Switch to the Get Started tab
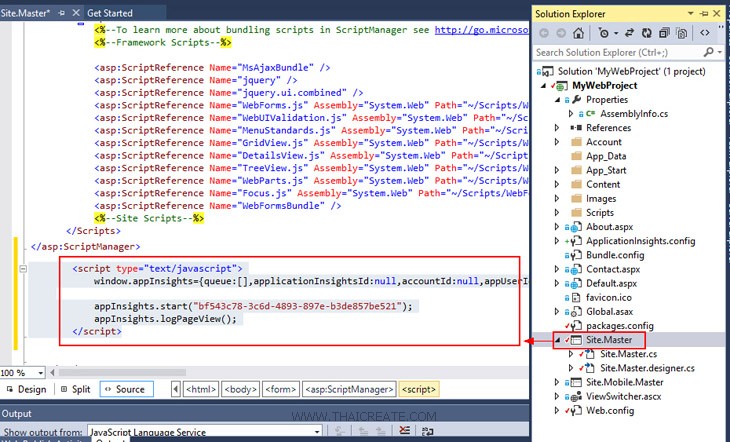 click(x=110, y=13)
